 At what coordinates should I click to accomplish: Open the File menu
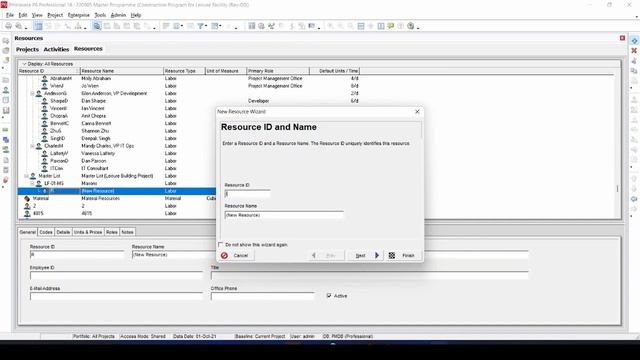(x=10, y=15)
